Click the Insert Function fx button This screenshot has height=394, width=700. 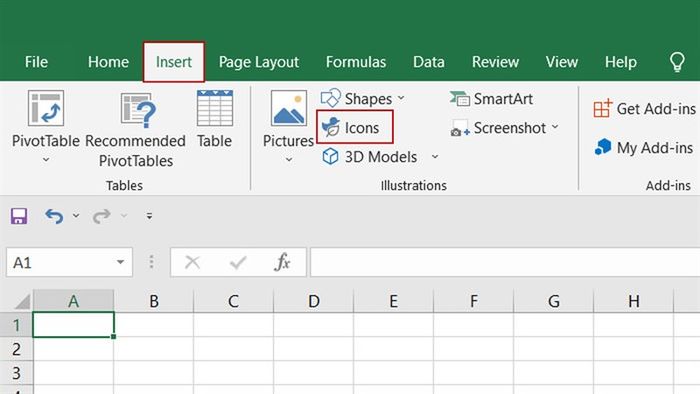click(x=282, y=262)
